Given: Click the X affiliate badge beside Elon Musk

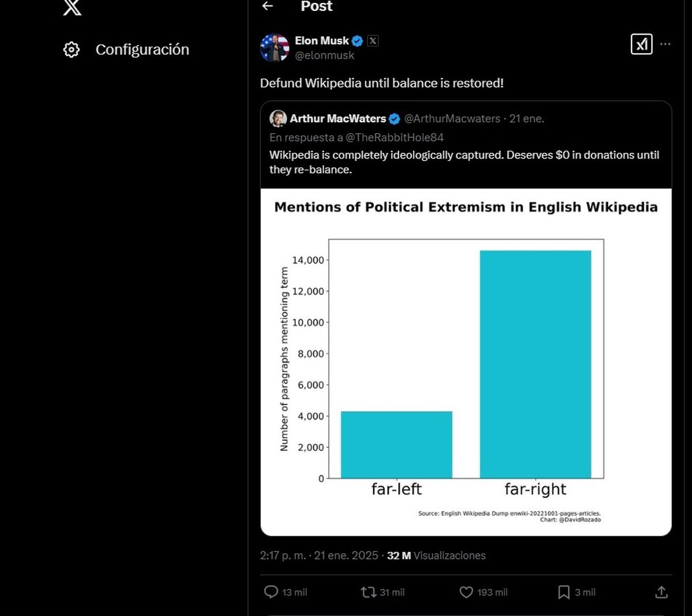Looking at the screenshot, I should 373,41.
